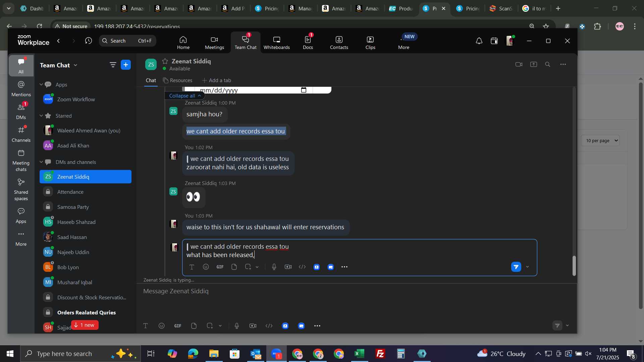Click Add a tab
Image resolution: width=644 pixels, height=362 pixels.
[216, 80]
